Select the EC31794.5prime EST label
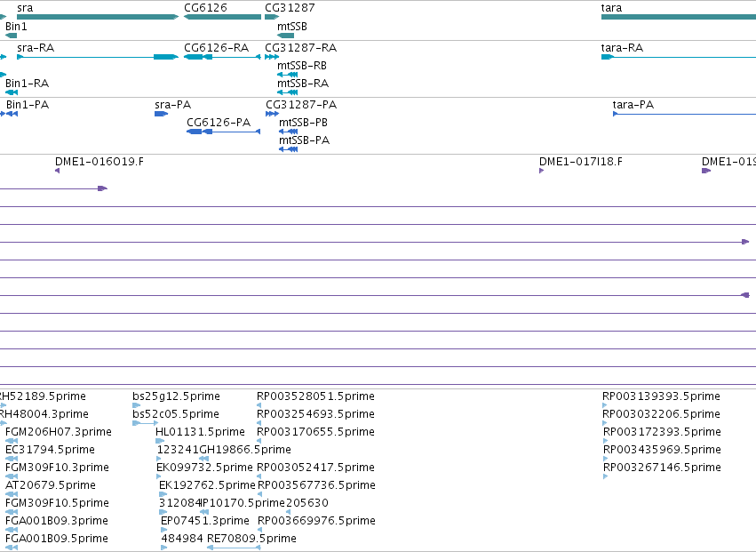 50,450
